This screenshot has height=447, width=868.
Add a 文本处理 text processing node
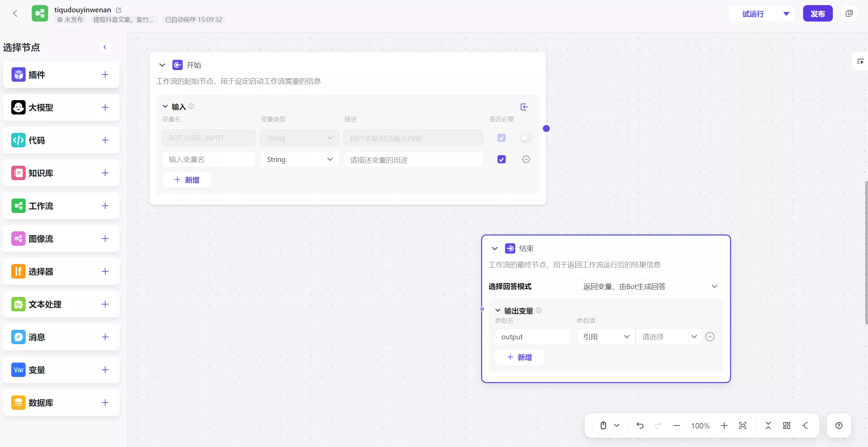(105, 304)
